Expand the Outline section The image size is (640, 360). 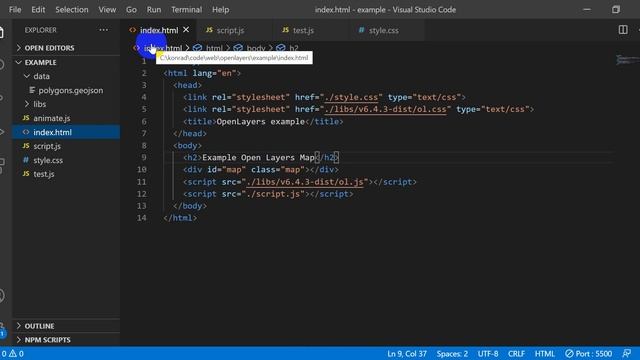(x=66, y=326)
